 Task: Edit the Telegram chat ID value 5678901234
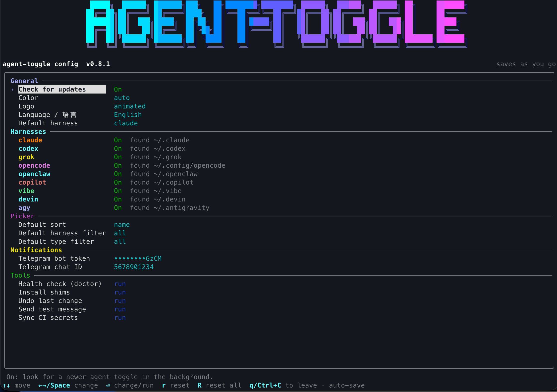coord(134,267)
